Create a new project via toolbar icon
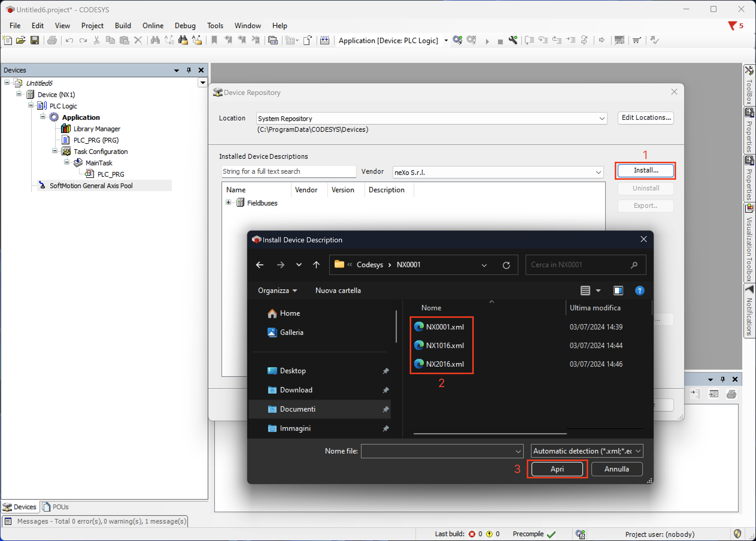756x541 pixels. click(x=7, y=40)
